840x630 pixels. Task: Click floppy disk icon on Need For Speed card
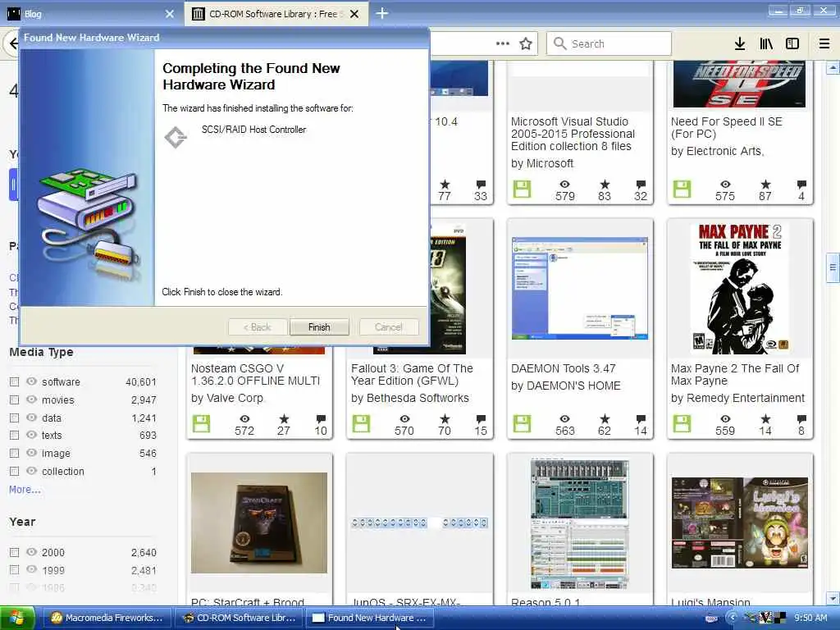[x=682, y=189]
